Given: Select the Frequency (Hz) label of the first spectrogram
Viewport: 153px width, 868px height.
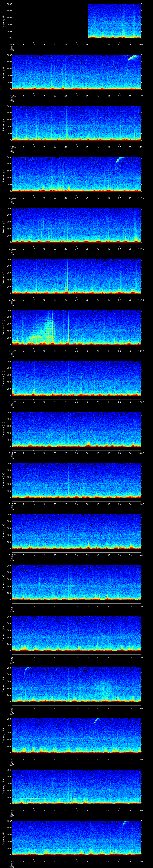Looking at the screenshot, I should click(4, 21).
